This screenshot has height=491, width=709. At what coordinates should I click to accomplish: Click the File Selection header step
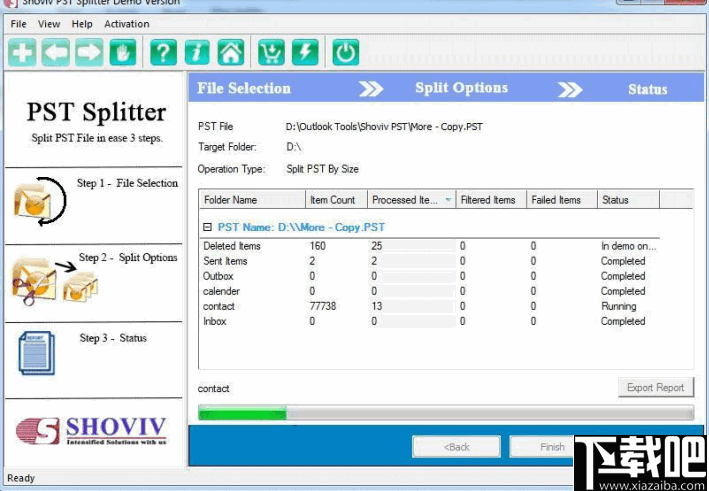(x=244, y=88)
